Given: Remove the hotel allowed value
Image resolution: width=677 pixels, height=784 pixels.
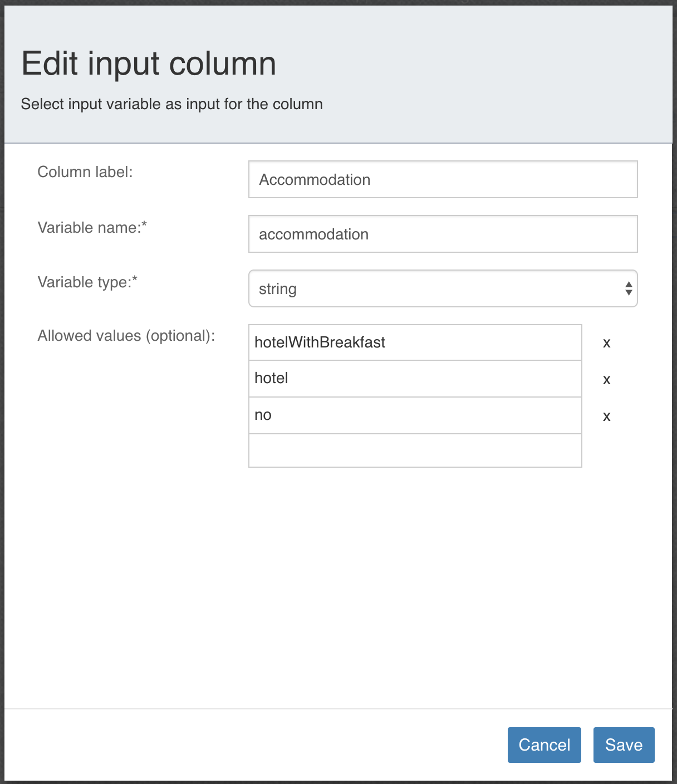Looking at the screenshot, I should (606, 379).
